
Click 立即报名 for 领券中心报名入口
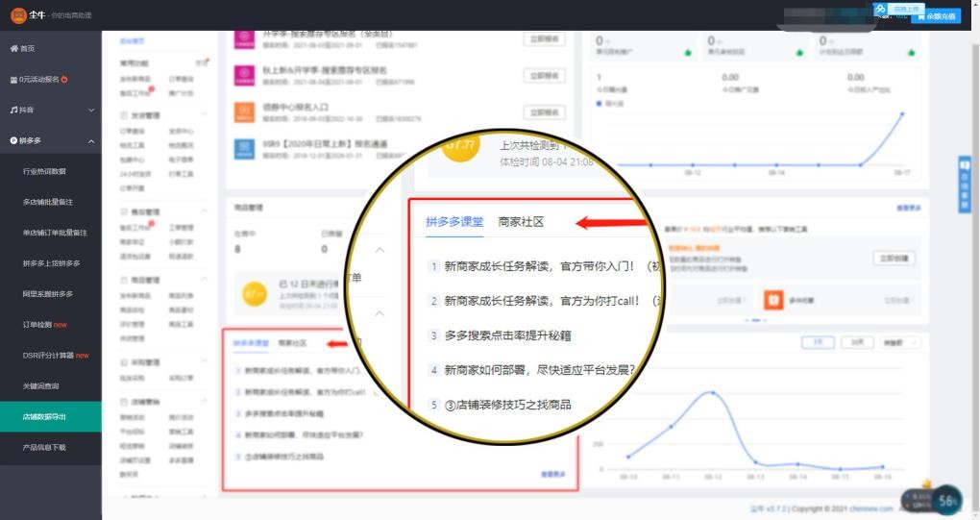pyautogui.click(x=545, y=112)
